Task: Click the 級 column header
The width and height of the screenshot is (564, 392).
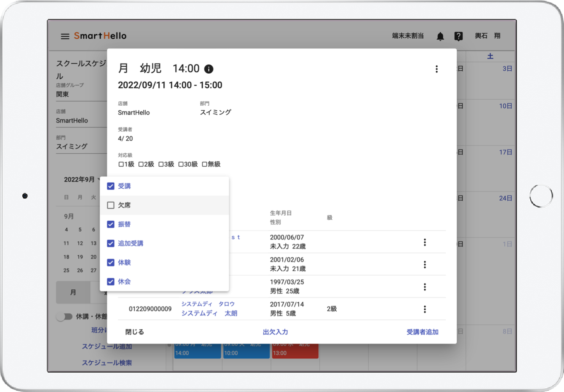Action: [330, 218]
